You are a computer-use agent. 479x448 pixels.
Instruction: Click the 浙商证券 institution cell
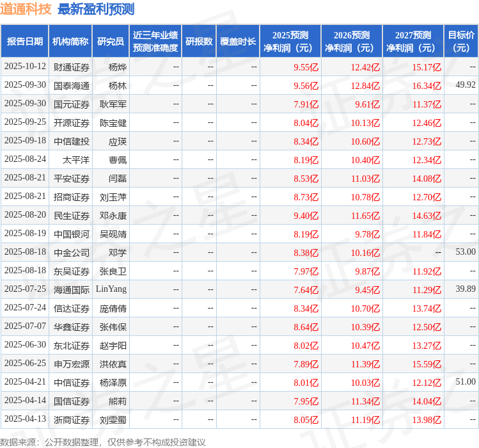(x=72, y=420)
